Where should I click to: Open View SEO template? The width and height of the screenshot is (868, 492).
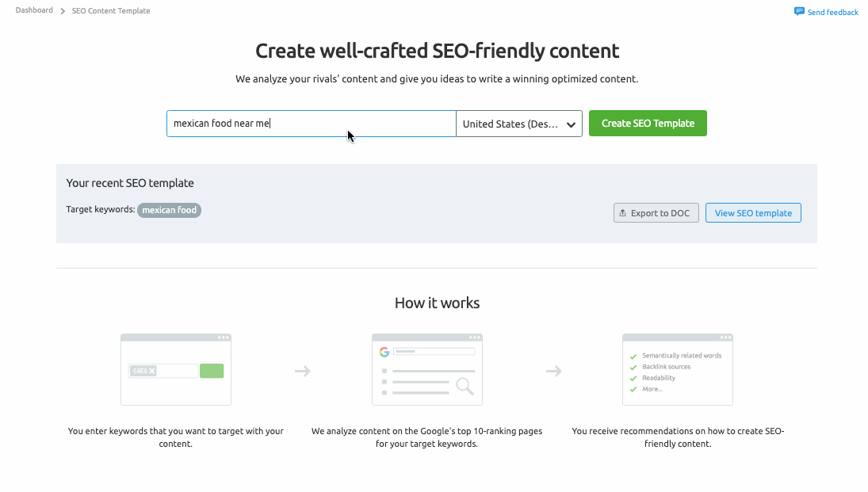tap(752, 212)
